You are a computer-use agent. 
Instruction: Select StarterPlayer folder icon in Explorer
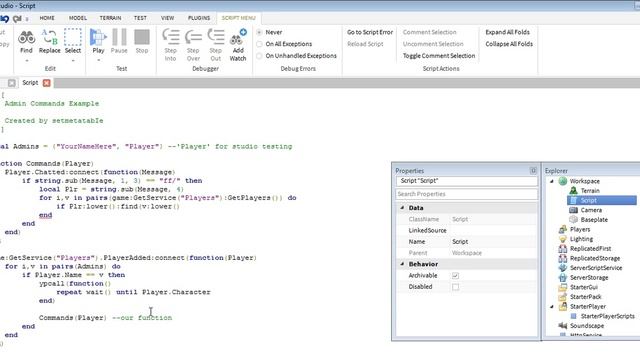(563, 306)
